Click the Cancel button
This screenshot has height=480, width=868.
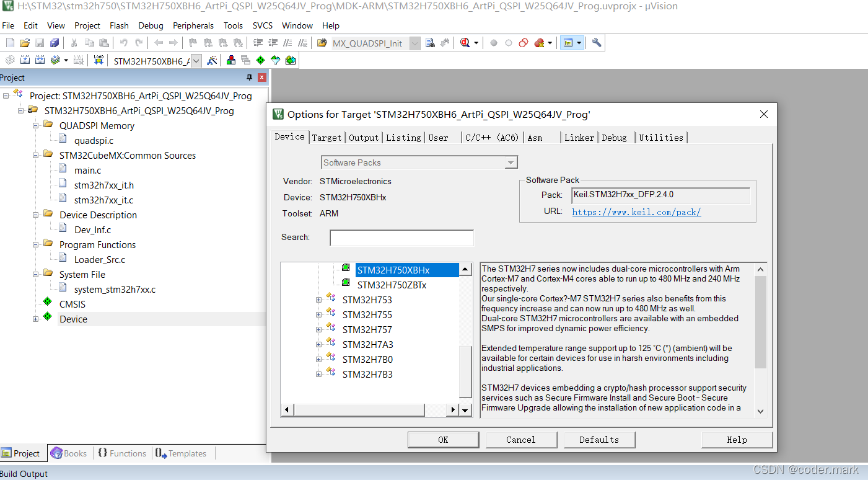pos(520,440)
